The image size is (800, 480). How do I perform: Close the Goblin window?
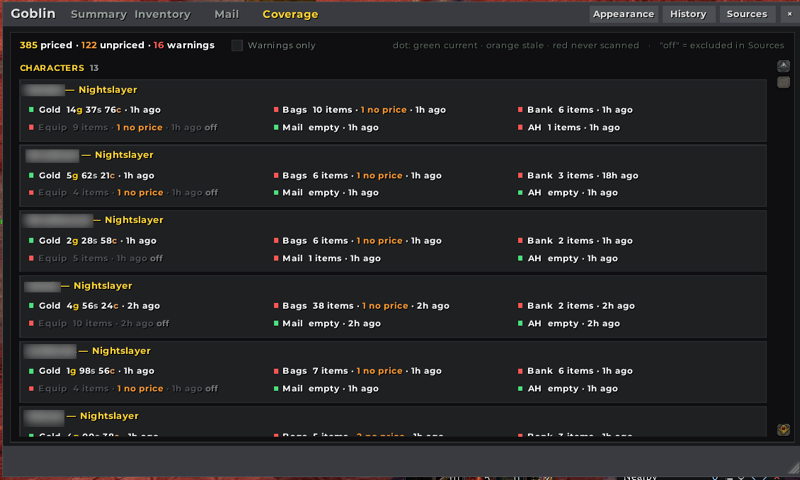(x=789, y=14)
